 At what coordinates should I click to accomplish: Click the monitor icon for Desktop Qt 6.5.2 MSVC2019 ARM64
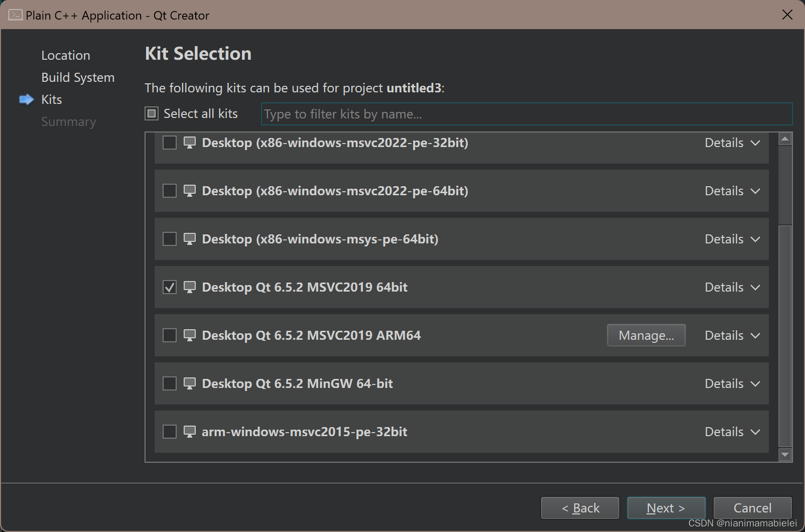pos(189,335)
